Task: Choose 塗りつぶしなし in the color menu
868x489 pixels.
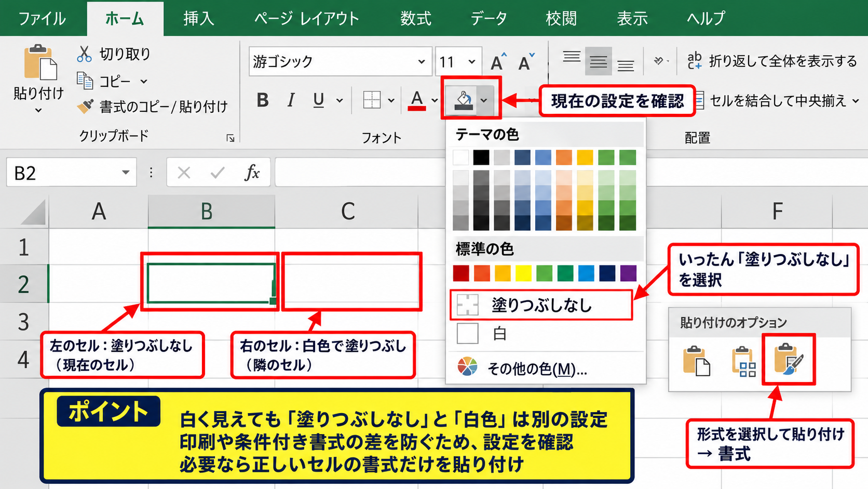Action: pos(541,305)
